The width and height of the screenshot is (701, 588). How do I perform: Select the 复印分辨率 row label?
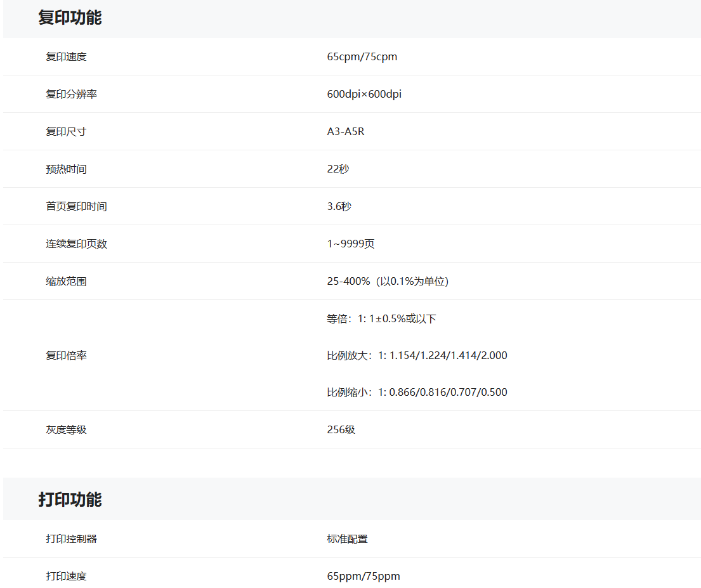(x=71, y=94)
